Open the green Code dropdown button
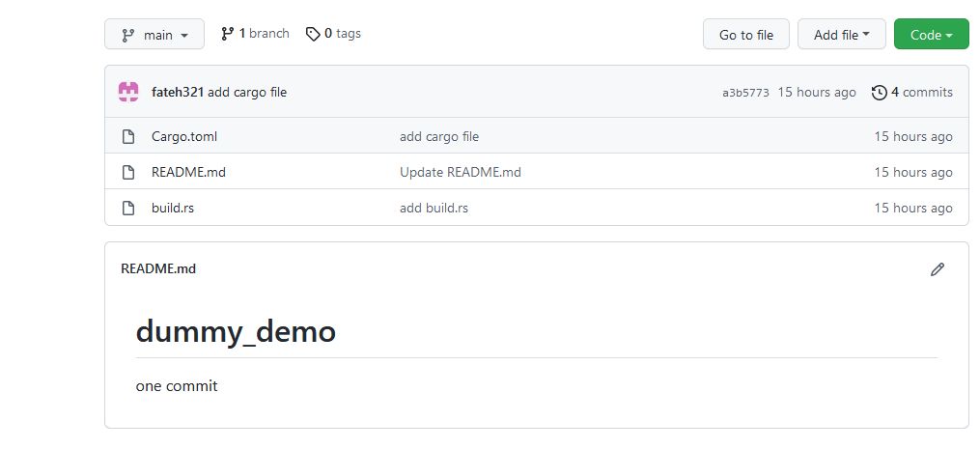Screen dimensions: 980x449 [932, 35]
